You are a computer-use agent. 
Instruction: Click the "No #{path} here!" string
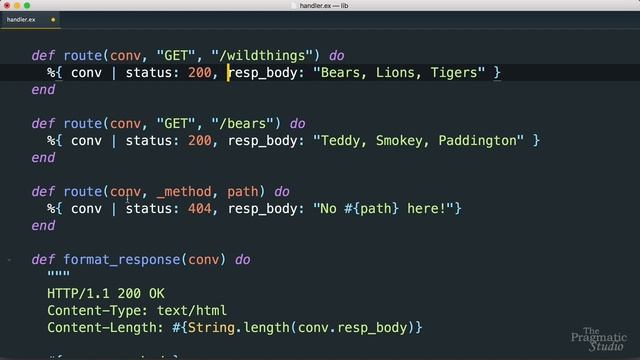[x=383, y=209]
